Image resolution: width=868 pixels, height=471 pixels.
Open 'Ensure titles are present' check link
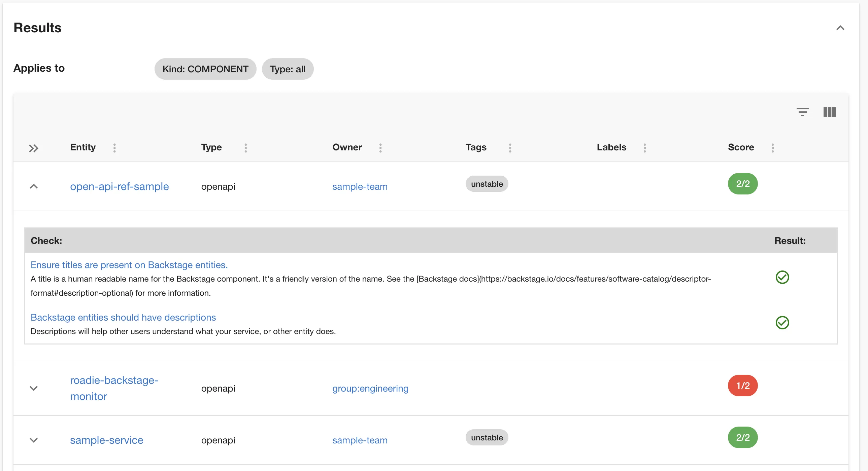click(x=129, y=265)
